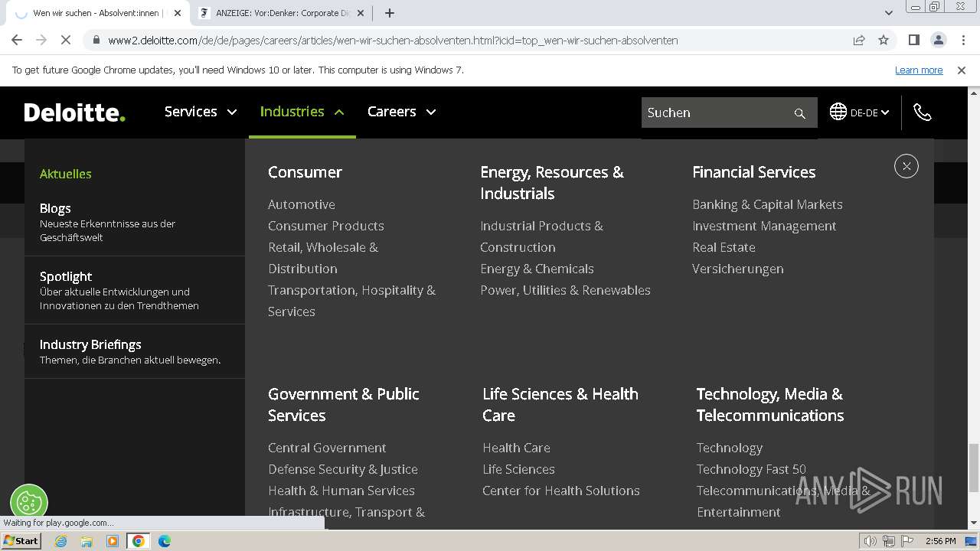The width and height of the screenshot is (980, 551).
Task: Switch to Wen wir suchen tab
Action: pyautogui.click(x=97, y=13)
